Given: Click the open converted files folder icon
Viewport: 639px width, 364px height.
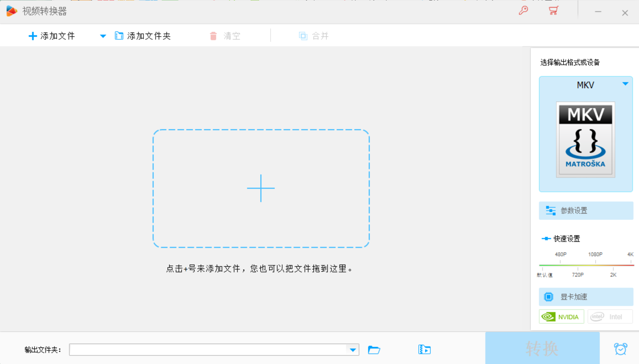Looking at the screenshot, I should pyautogui.click(x=424, y=349).
